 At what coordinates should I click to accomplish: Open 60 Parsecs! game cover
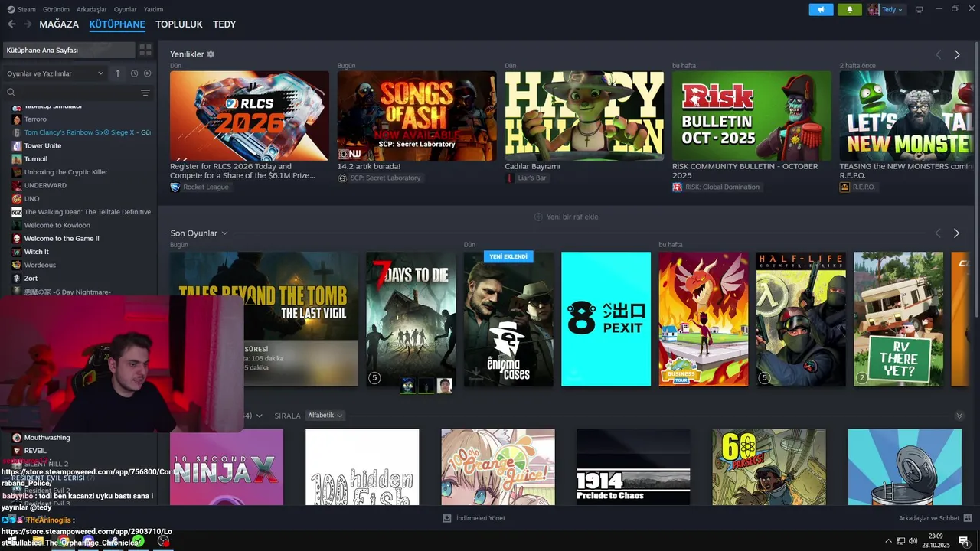(x=769, y=467)
